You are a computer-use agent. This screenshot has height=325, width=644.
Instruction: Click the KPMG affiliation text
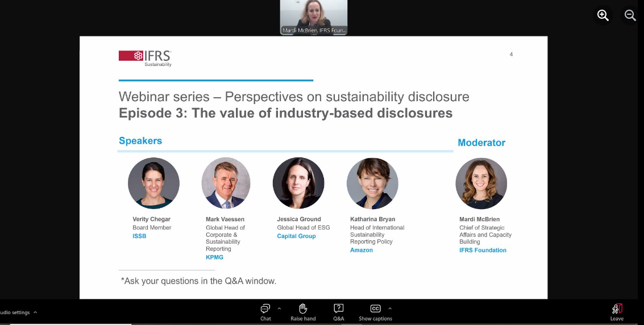(214, 257)
